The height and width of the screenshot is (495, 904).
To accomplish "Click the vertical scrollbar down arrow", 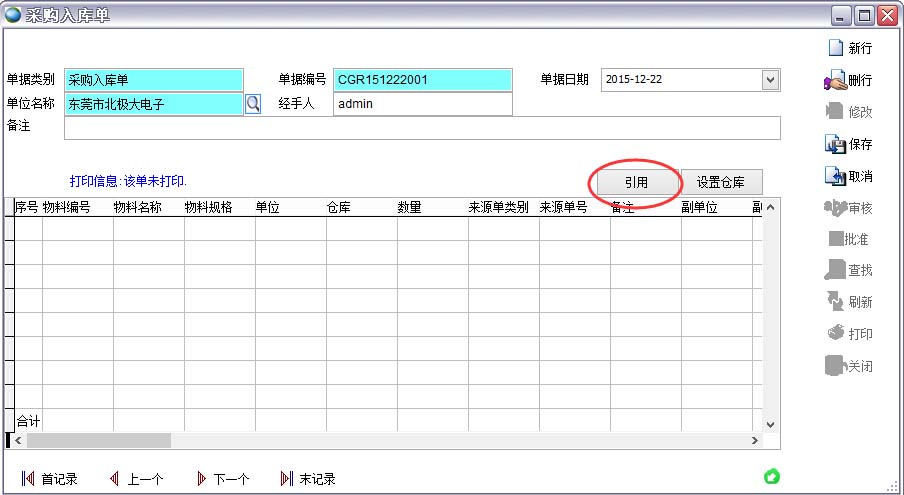I will click(x=770, y=424).
